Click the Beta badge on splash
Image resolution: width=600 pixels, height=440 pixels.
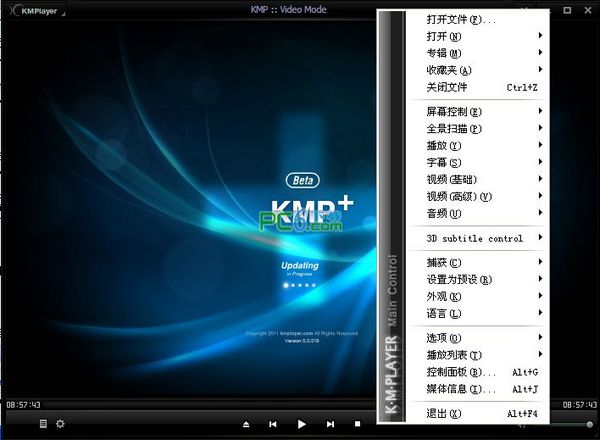303,180
